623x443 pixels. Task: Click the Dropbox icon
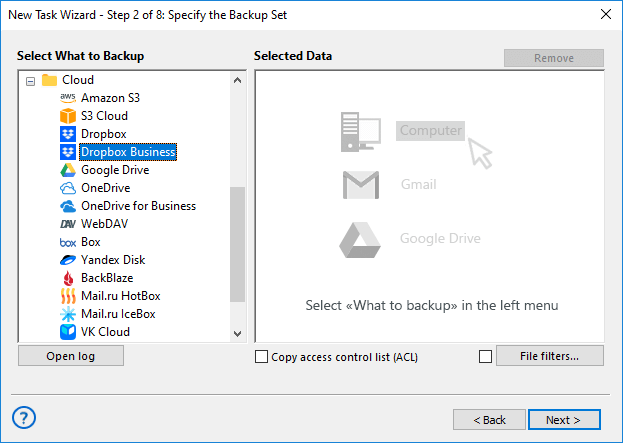tap(68, 134)
